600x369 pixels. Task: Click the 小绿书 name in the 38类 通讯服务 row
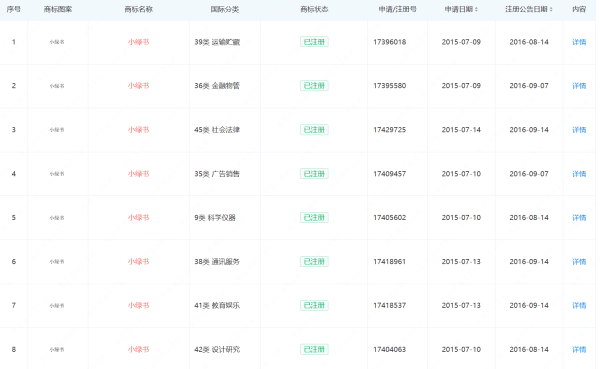pyautogui.click(x=139, y=261)
